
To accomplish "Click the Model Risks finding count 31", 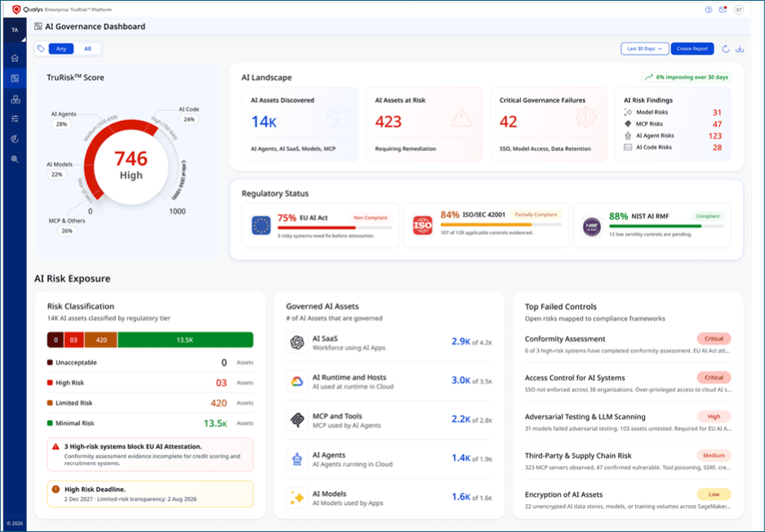I will pyautogui.click(x=717, y=113).
